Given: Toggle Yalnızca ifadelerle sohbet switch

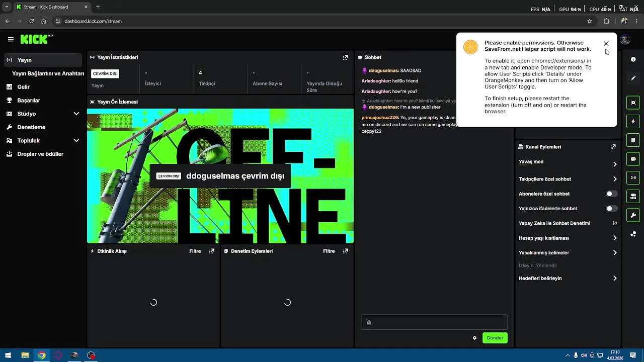Looking at the screenshot, I should 611,208.
